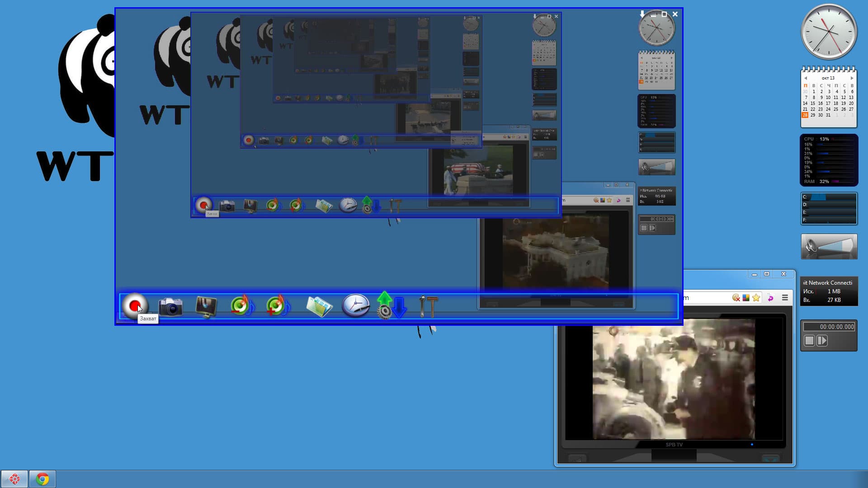This screenshot has height=488, width=868.
Task: Click the down arrow in capture window title
Action: click(x=642, y=14)
